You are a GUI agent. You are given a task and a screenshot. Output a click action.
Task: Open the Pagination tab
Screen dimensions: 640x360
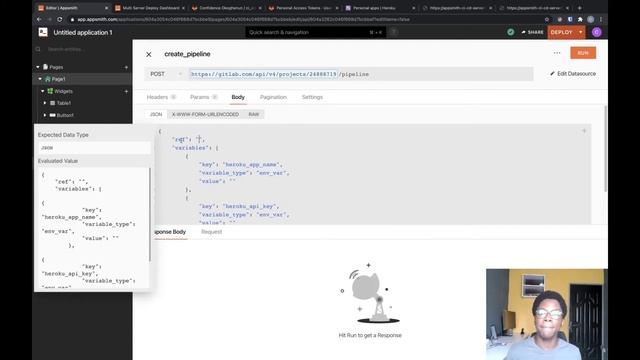tap(273, 97)
